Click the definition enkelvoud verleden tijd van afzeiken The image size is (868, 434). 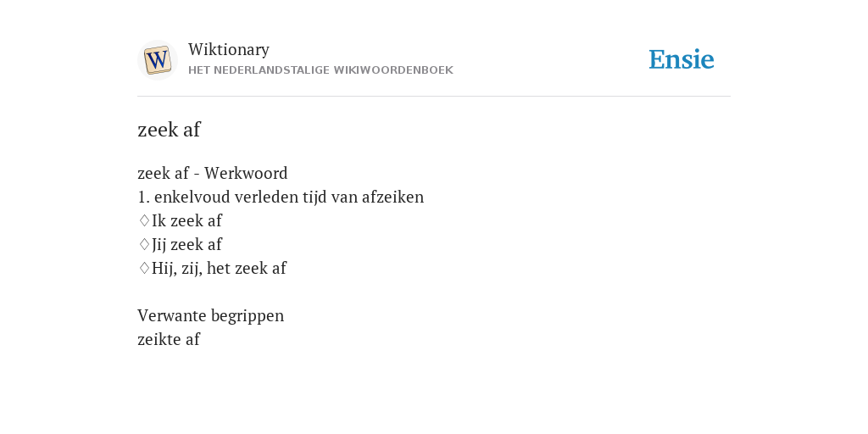289,197
